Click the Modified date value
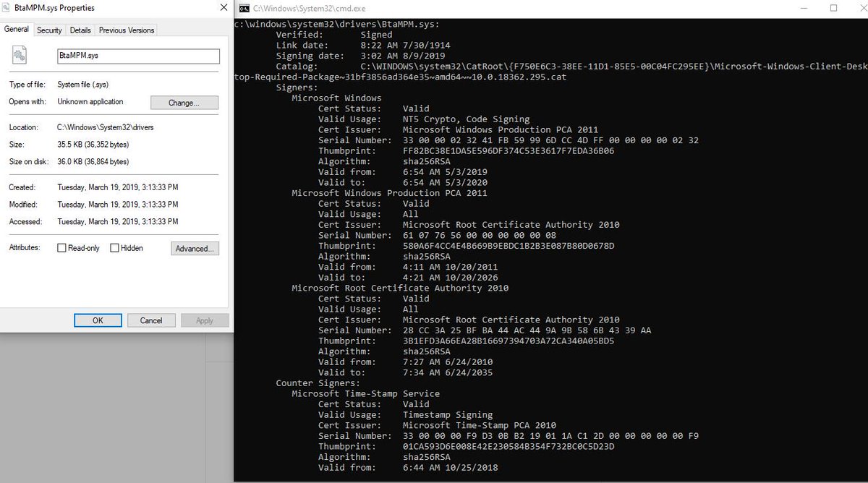This screenshot has width=868, height=483. click(x=118, y=205)
